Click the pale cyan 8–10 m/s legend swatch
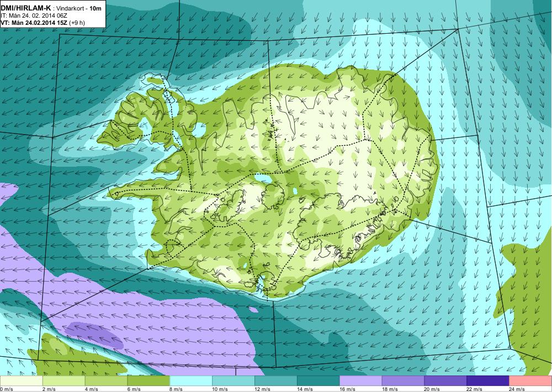Screen dimensions: 552x392 (x=191, y=381)
